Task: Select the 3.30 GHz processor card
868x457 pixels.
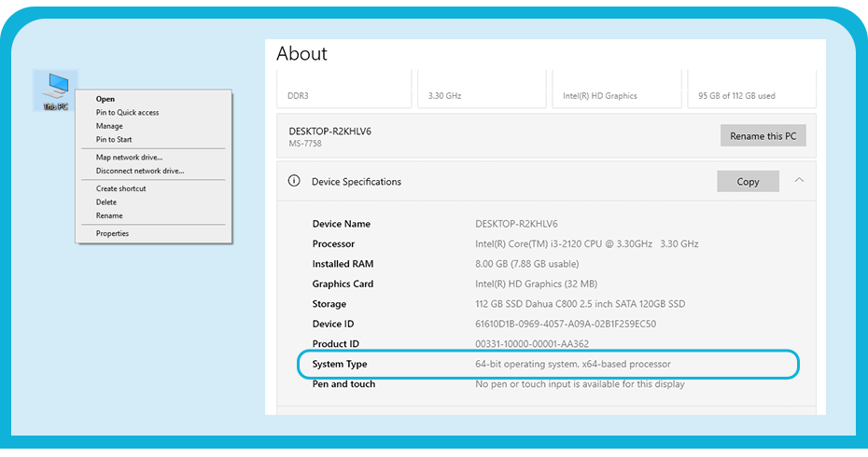Action: point(479,90)
